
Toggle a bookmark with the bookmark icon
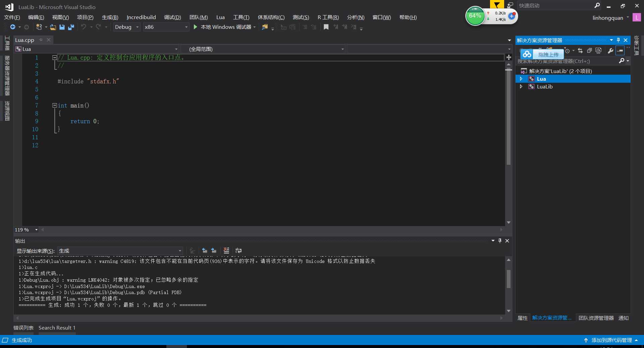pyautogui.click(x=326, y=27)
